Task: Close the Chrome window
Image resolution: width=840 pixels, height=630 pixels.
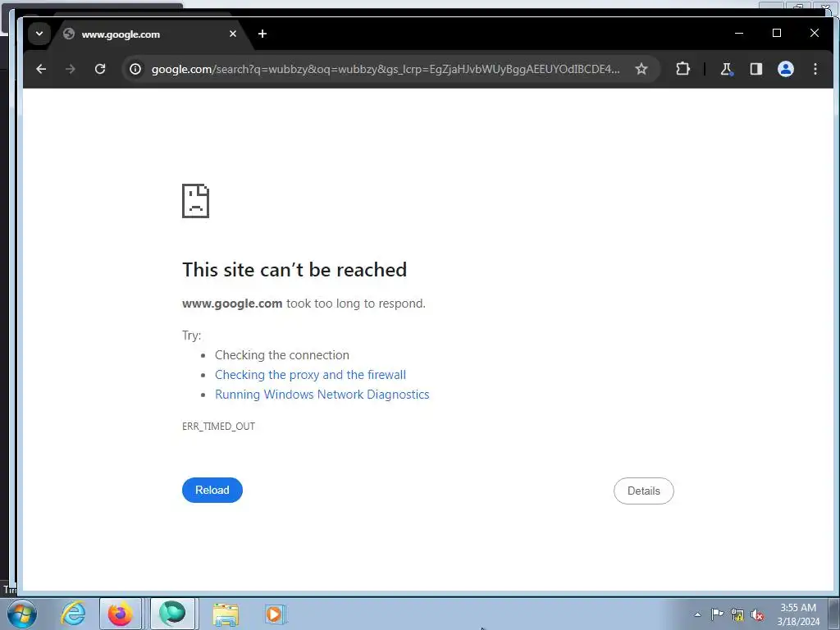Action: pyautogui.click(x=815, y=33)
